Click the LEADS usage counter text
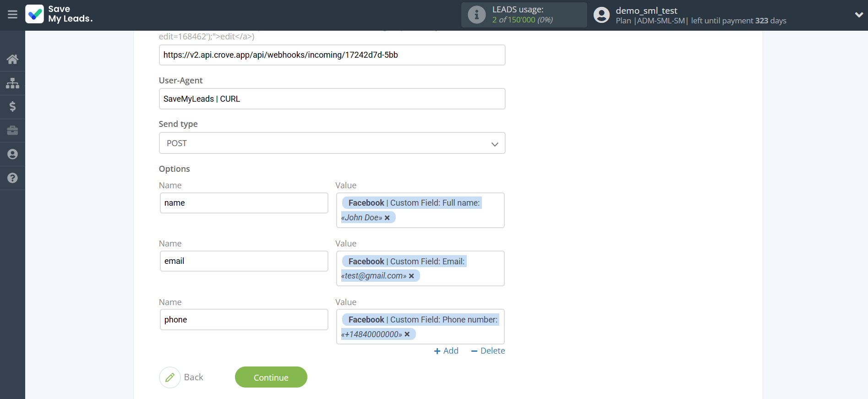 point(523,20)
